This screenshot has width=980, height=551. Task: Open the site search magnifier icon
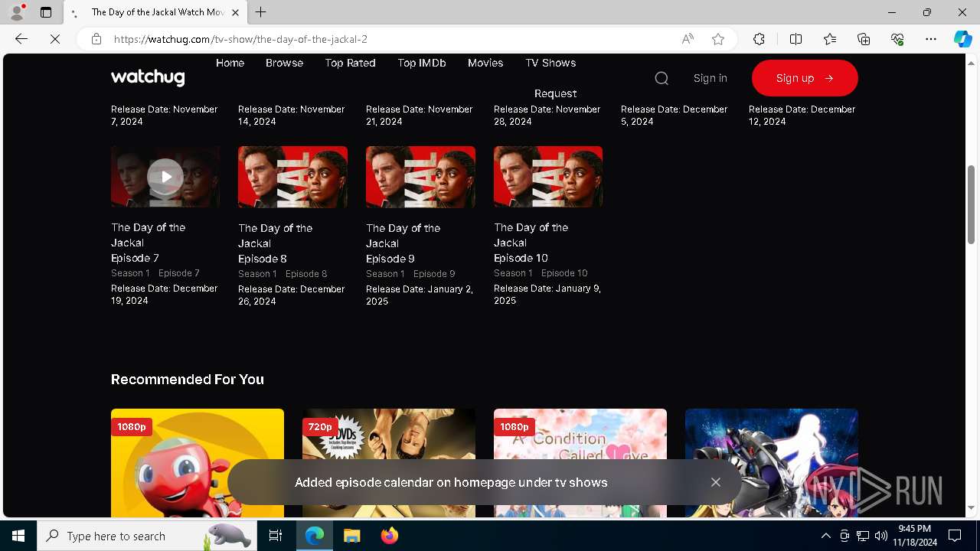coord(661,78)
